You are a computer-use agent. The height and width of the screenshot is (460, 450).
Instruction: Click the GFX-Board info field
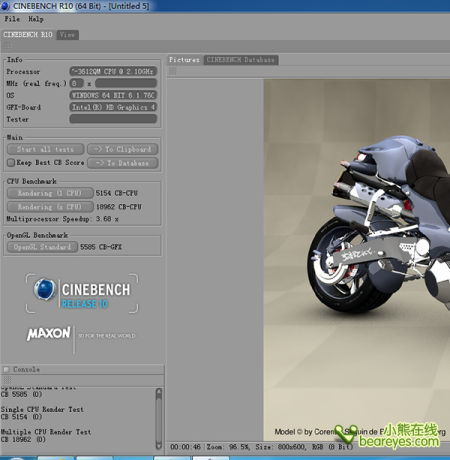pyautogui.click(x=113, y=107)
